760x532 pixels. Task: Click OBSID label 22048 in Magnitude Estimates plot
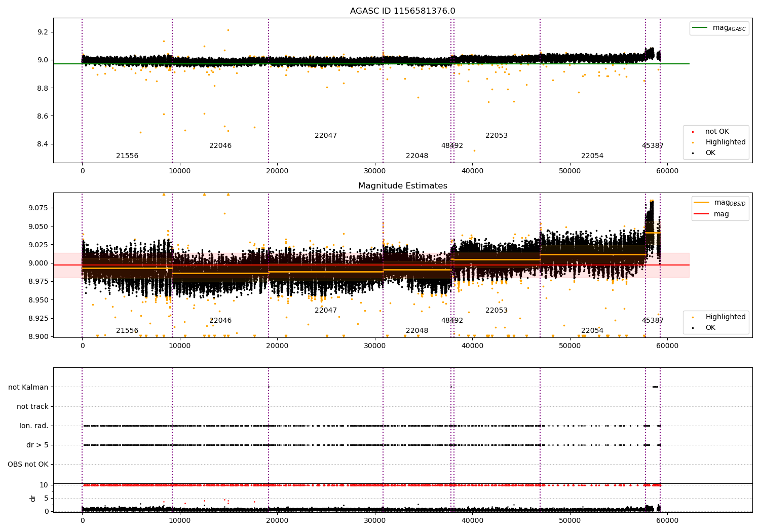pos(417,331)
